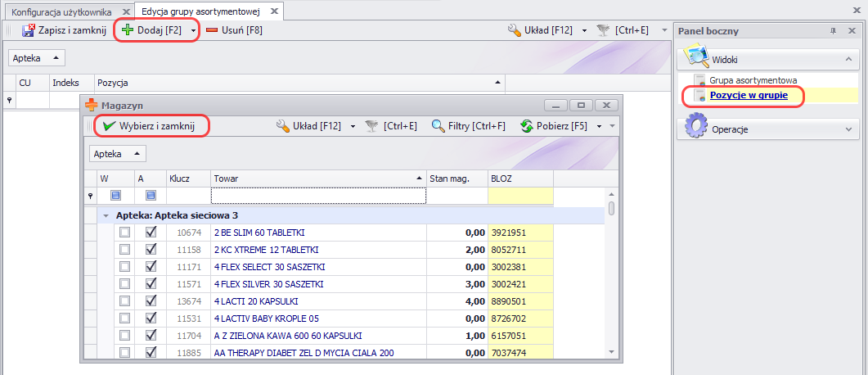Switch to the Konfiguracja użytkownika tab

point(61,11)
